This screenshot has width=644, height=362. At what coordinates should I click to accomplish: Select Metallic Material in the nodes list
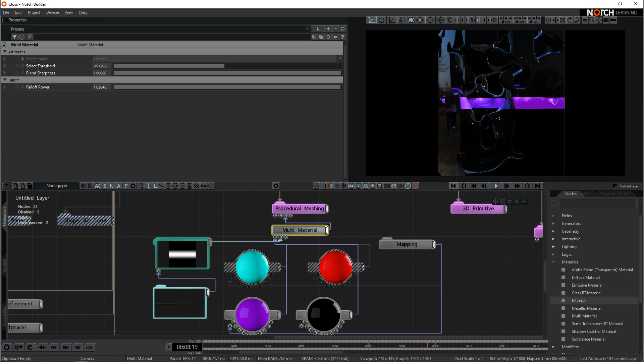[x=586, y=308]
